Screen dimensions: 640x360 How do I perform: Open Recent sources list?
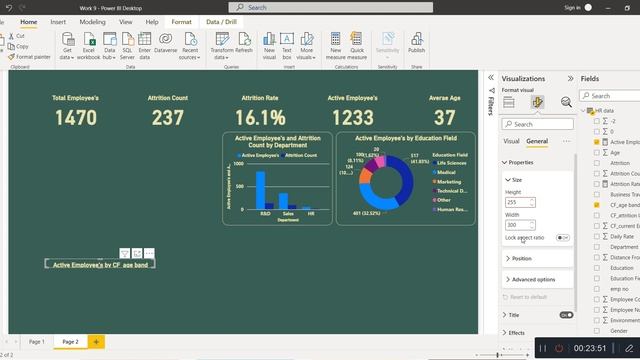[190, 46]
